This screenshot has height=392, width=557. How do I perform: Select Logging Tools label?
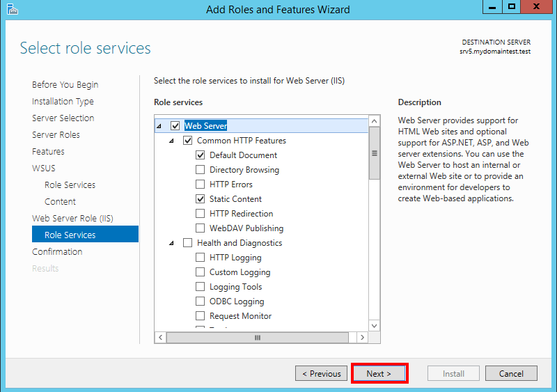tap(235, 287)
